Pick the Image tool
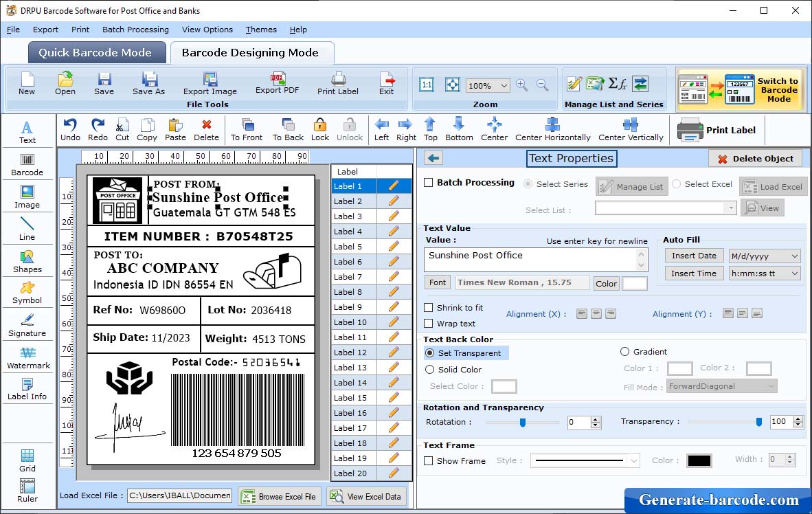This screenshot has width=812, height=514. (x=27, y=197)
